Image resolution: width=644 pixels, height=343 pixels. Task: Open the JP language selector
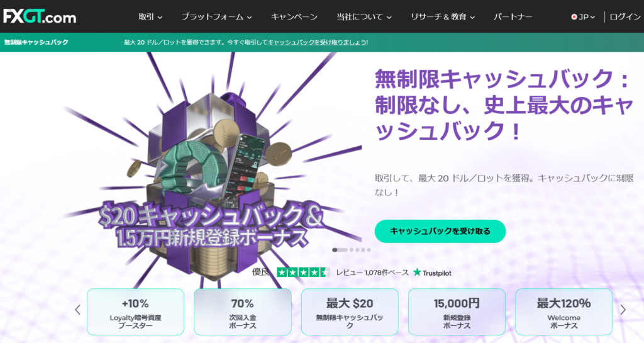[x=583, y=17]
